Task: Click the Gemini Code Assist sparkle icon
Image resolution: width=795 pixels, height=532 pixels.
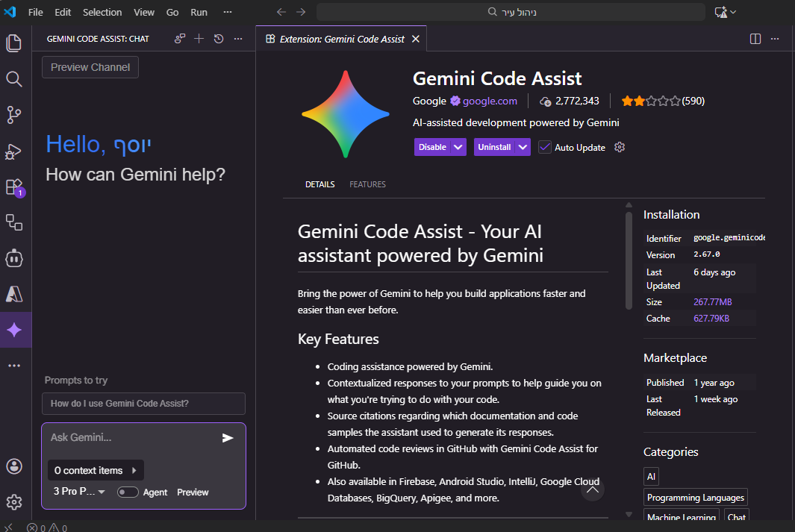Action: pyautogui.click(x=14, y=330)
